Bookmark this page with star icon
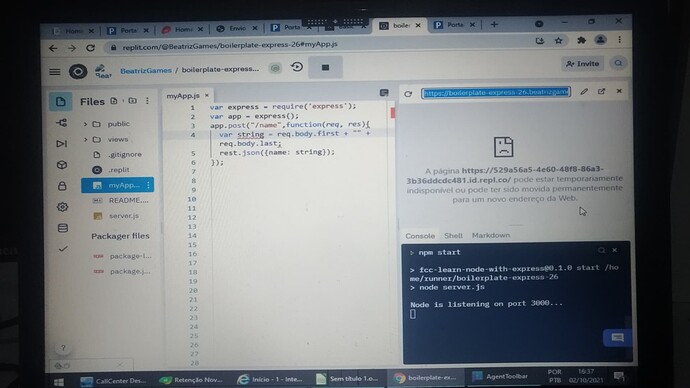 pos(558,41)
